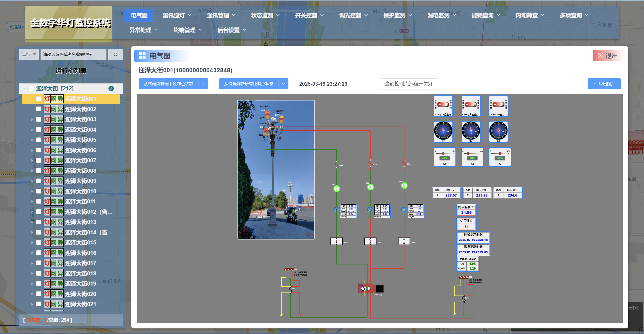Click the contactor box labeled 071
The height and width of the screenshot is (334, 644).
pyautogui.click(x=404, y=241)
